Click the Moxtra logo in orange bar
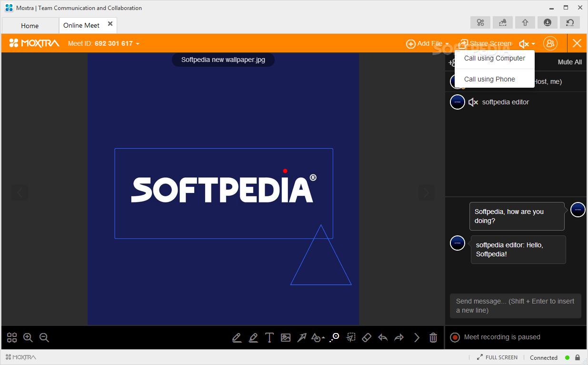This screenshot has height=365, width=588. click(x=34, y=43)
